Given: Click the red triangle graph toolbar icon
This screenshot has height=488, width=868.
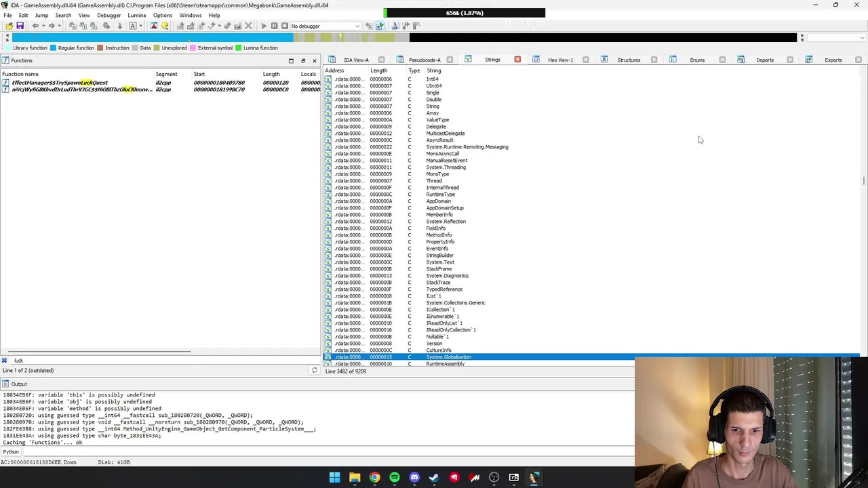Looking at the screenshot, I should click(154, 26).
